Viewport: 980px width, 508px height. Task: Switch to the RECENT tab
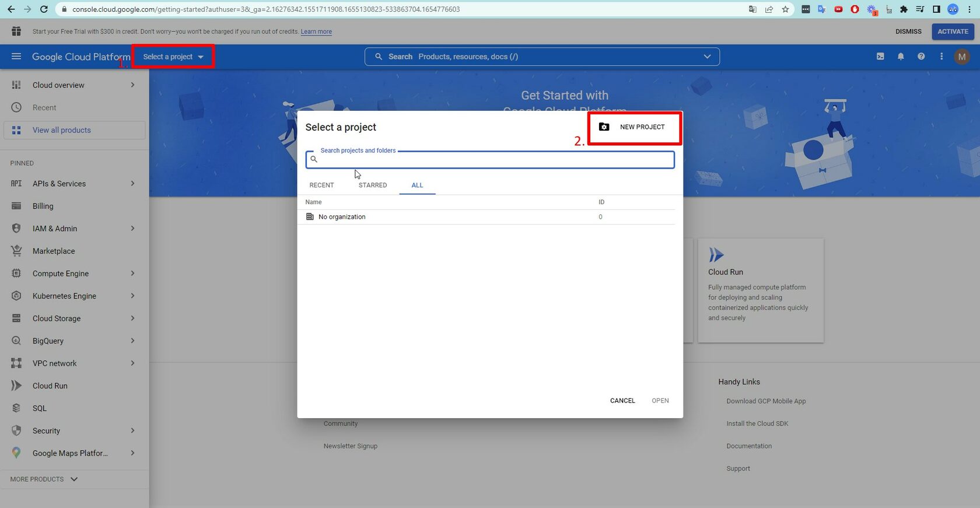(321, 185)
